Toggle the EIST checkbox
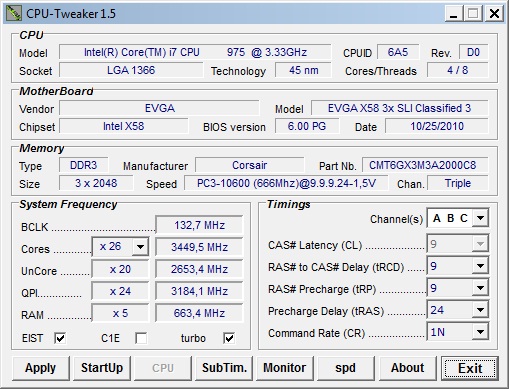The width and height of the screenshot is (509, 389). 60,338
